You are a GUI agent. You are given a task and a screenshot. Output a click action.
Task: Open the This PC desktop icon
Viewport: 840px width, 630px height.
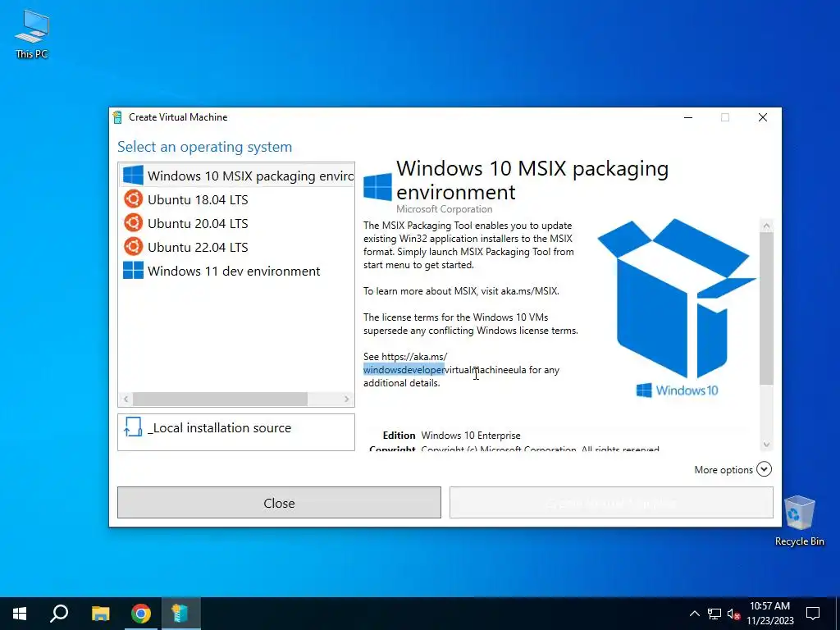[32, 34]
